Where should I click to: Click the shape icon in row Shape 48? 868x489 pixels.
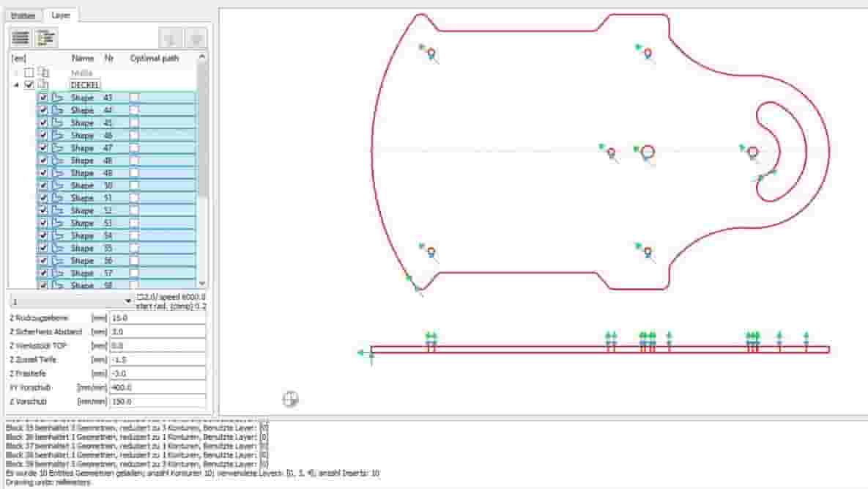(58, 161)
